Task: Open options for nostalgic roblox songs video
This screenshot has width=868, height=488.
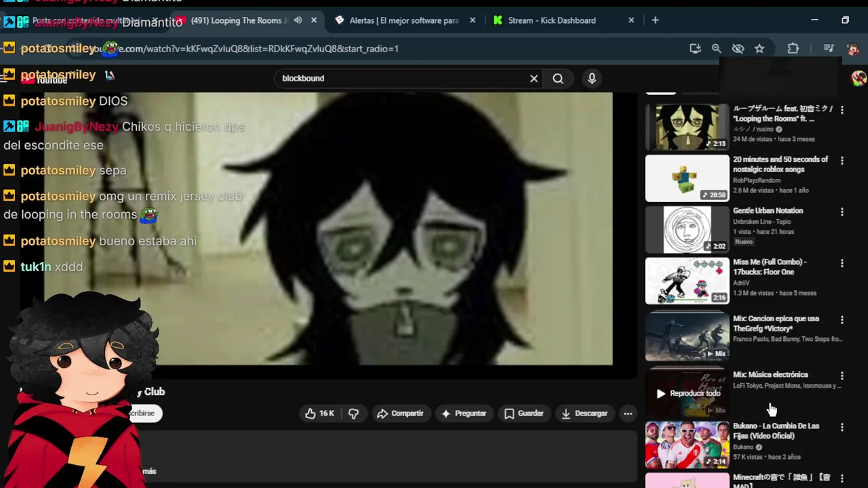Action: point(842,161)
